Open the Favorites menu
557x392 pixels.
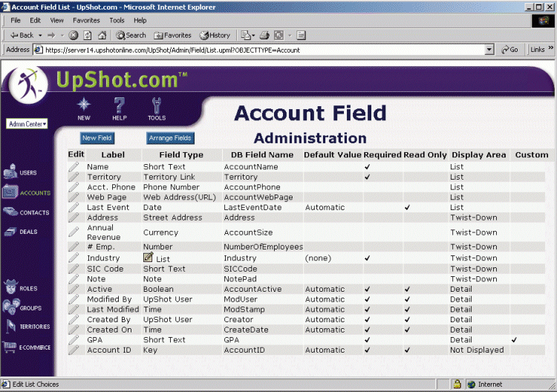pos(86,20)
